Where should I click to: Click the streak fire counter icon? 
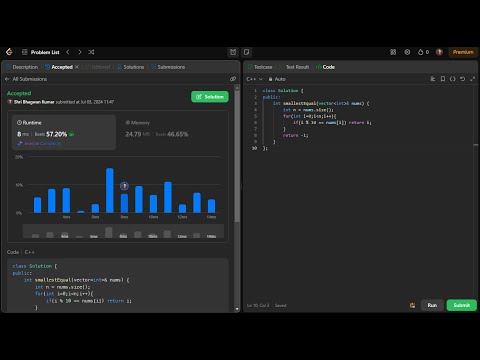coord(423,52)
